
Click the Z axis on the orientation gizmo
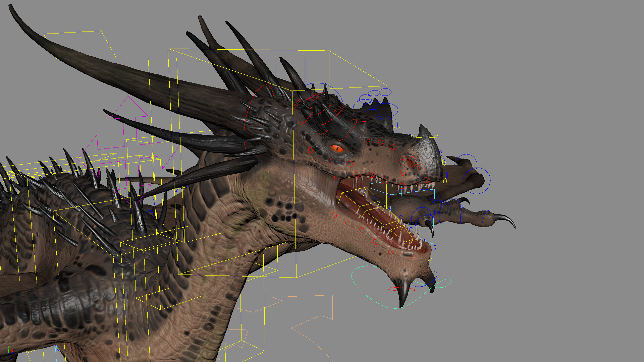coord(12,353)
